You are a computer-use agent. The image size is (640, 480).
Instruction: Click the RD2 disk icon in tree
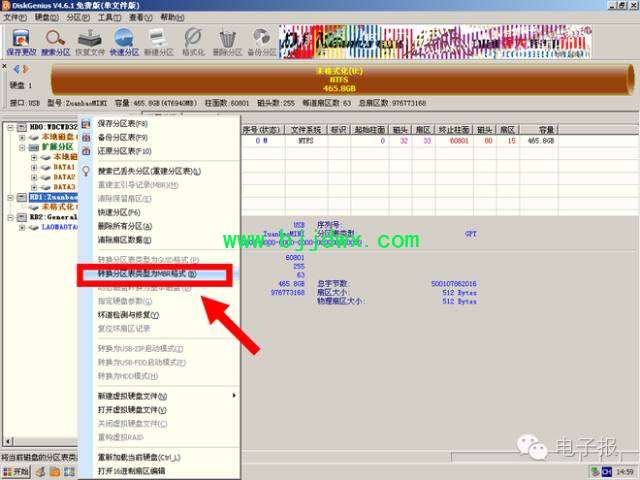tap(22, 217)
